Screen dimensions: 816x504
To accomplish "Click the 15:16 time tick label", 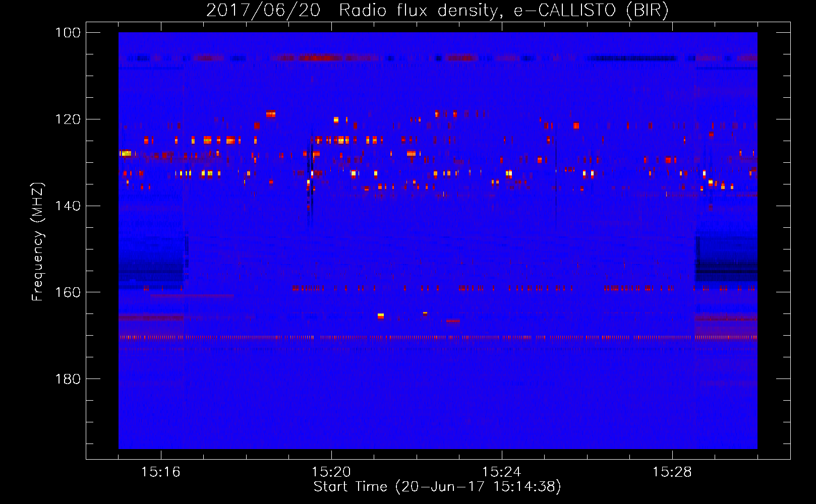I will pyautogui.click(x=161, y=472).
